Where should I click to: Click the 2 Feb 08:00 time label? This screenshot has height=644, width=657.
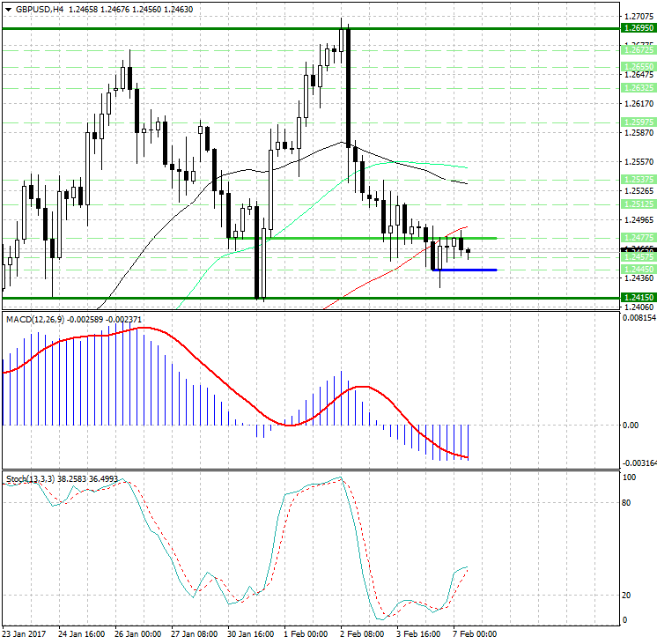click(x=362, y=633)
